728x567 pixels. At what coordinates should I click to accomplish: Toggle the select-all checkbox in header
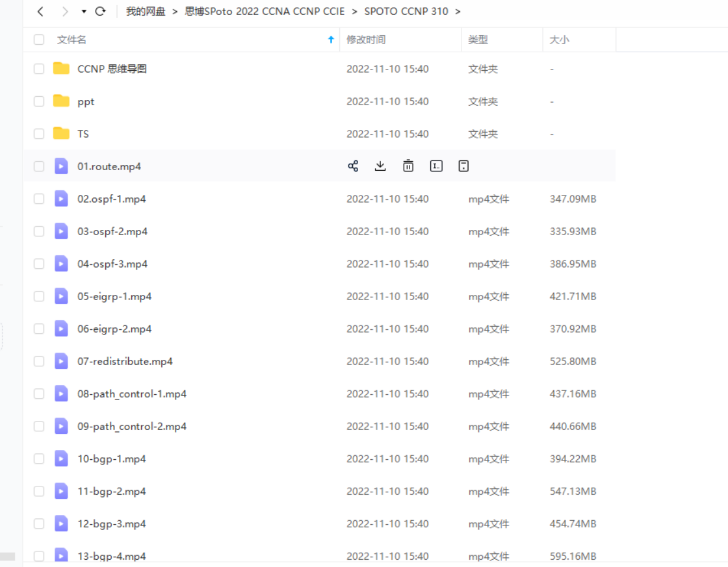point(39,40)
